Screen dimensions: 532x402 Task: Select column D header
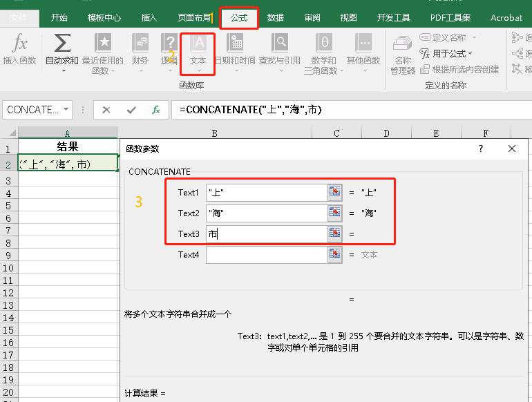386,133
